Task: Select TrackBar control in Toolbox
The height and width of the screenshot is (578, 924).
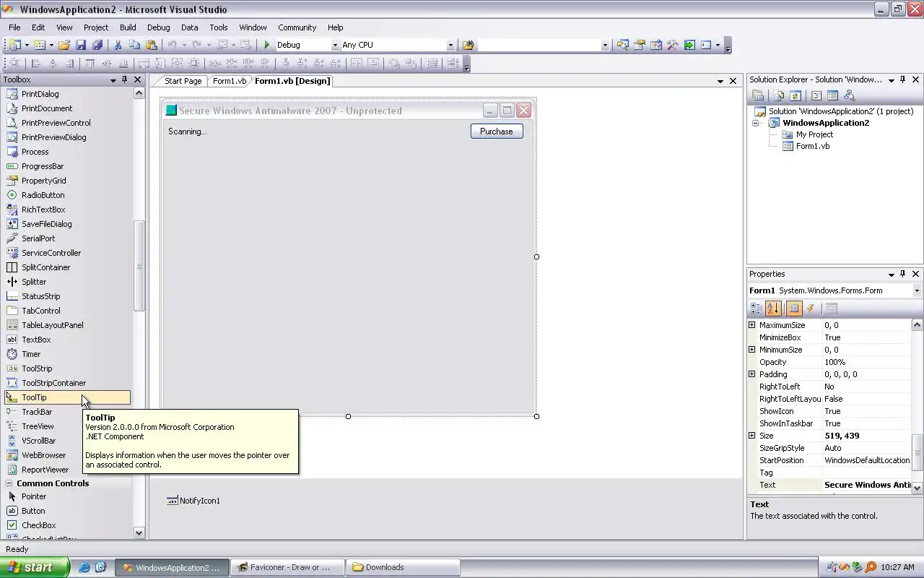Action: [37, 412]
